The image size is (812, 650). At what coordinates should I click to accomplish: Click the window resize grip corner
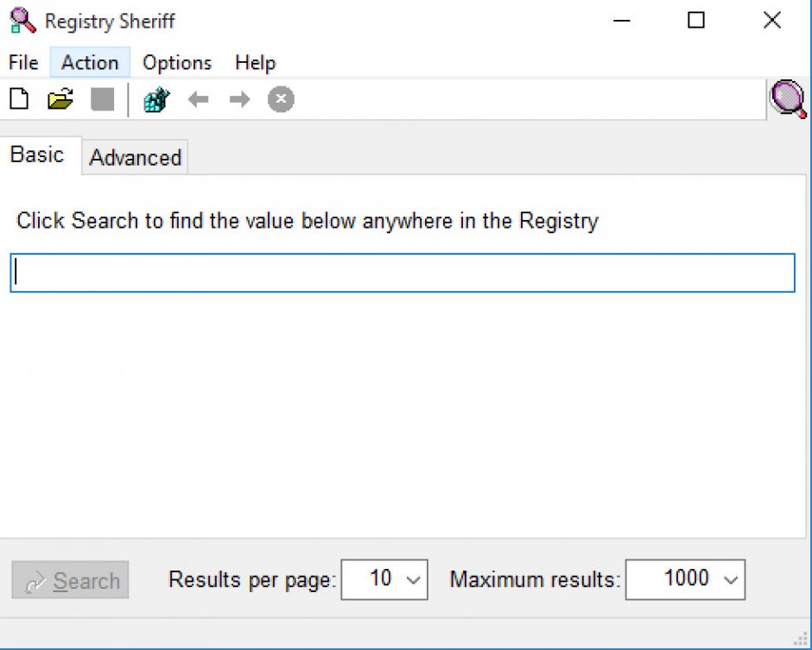point(801,639)
